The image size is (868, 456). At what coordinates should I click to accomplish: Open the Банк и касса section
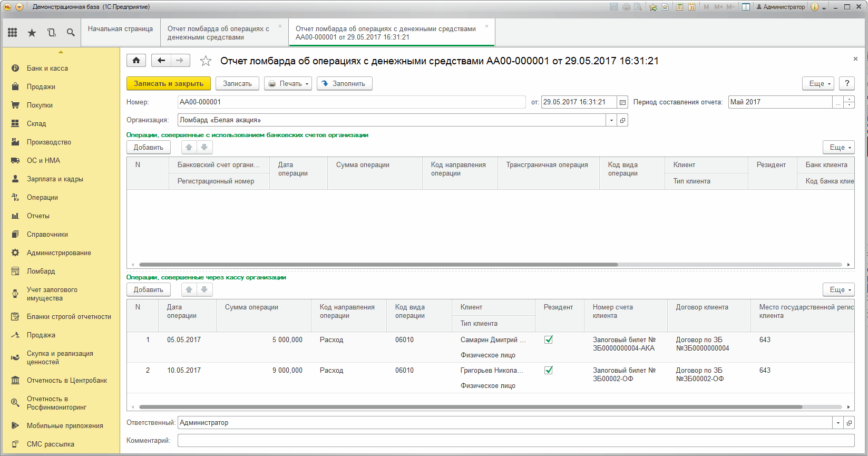[47, 68]
